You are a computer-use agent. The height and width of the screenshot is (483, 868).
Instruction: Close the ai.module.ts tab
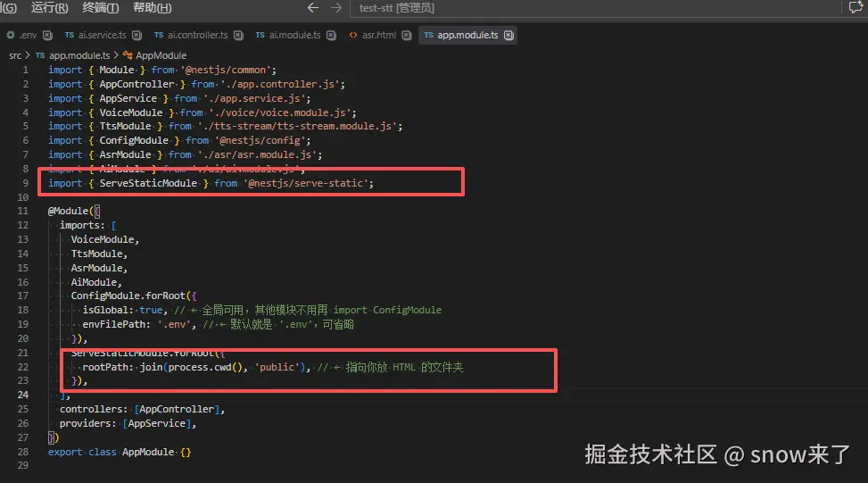[x=331, y=35]
